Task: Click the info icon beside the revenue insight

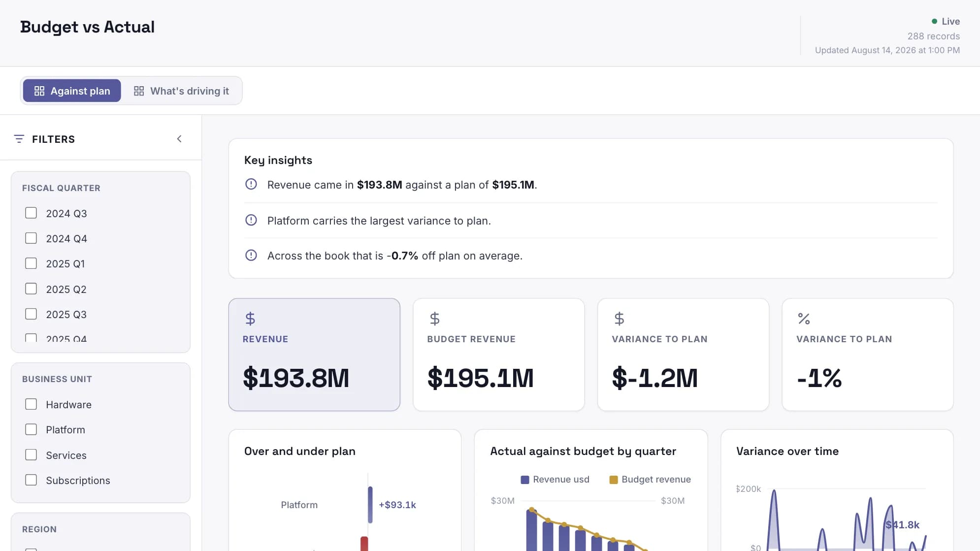Action: pos(251,184)
